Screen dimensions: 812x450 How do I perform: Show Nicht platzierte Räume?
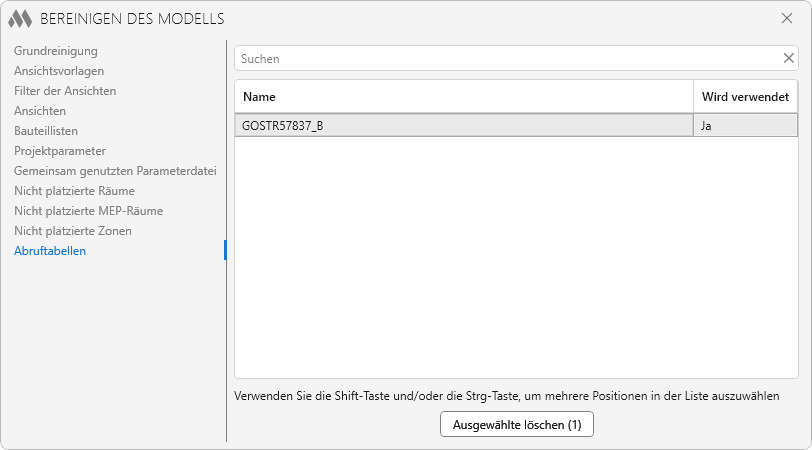click(74, 191)
